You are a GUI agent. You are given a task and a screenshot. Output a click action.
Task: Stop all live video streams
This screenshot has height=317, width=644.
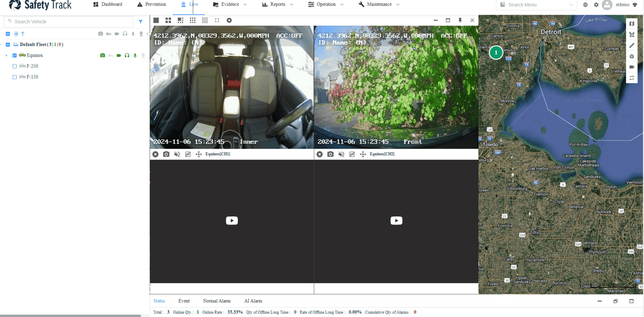229,20
